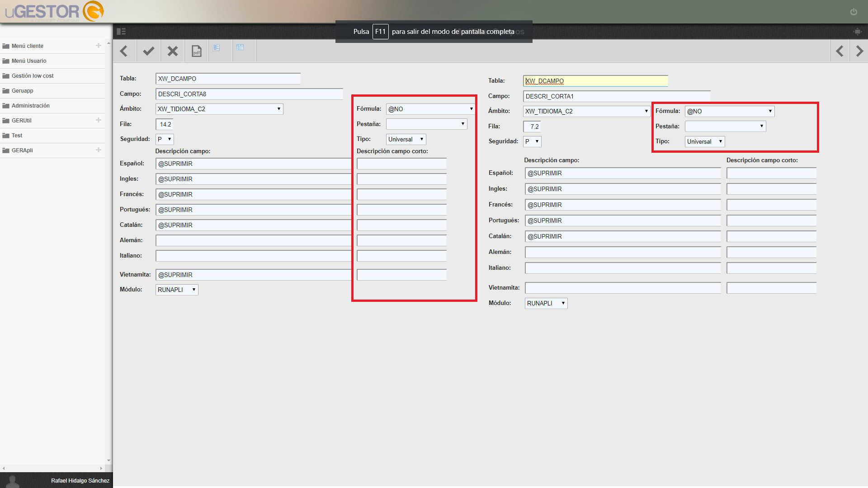This screenshot has width=868, height=488.
Task: Expand GERUtil with the plus icon
Action: tap(99, 120)
